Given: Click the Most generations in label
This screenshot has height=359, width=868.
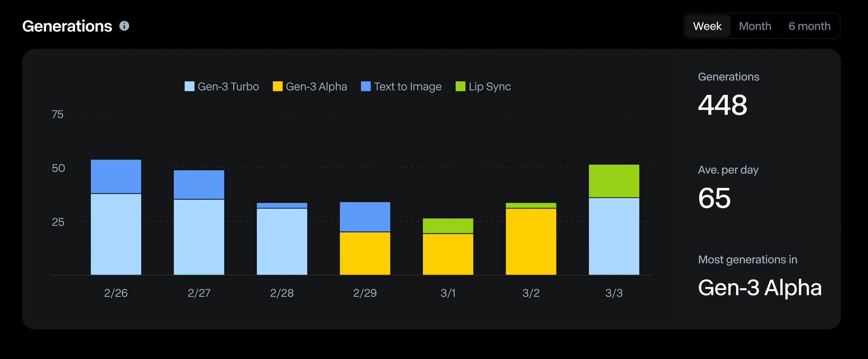Looking at the screenshot, I should coord(748,259).
